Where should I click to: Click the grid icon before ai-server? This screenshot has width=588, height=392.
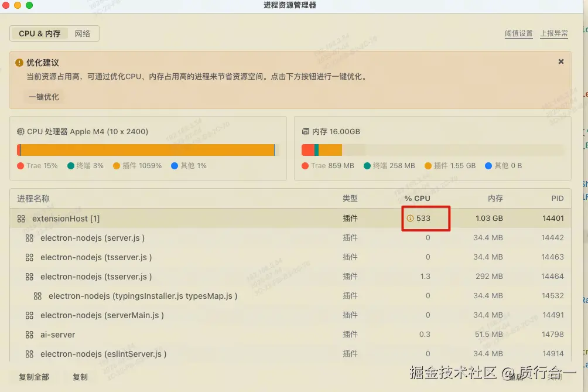(29, 334)
